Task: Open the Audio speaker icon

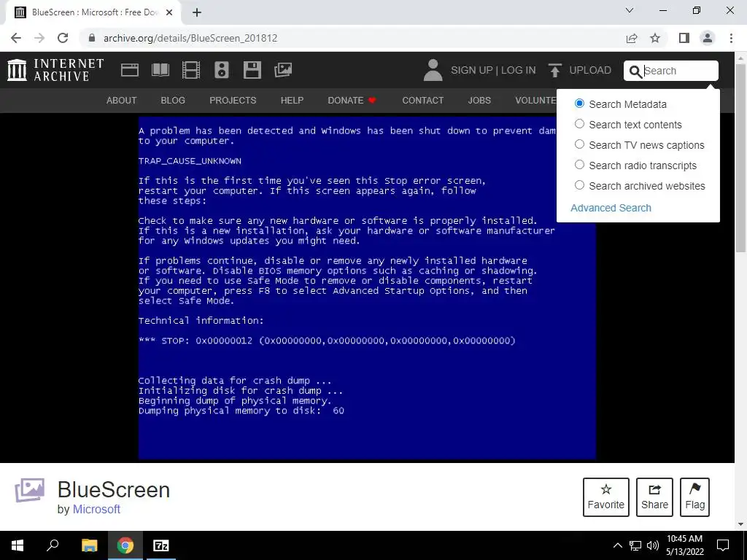Action: coord(222,70)
